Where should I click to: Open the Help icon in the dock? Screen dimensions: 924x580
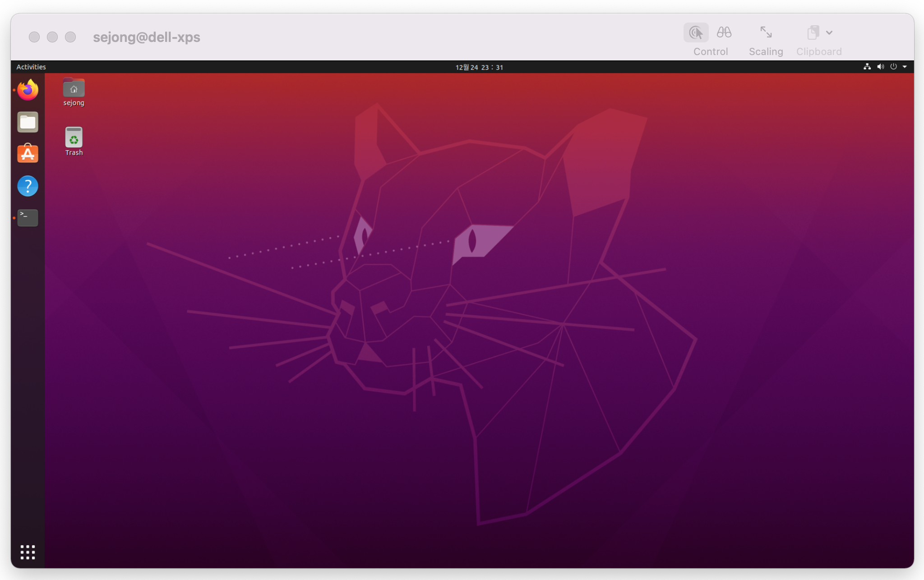[28, 186]
